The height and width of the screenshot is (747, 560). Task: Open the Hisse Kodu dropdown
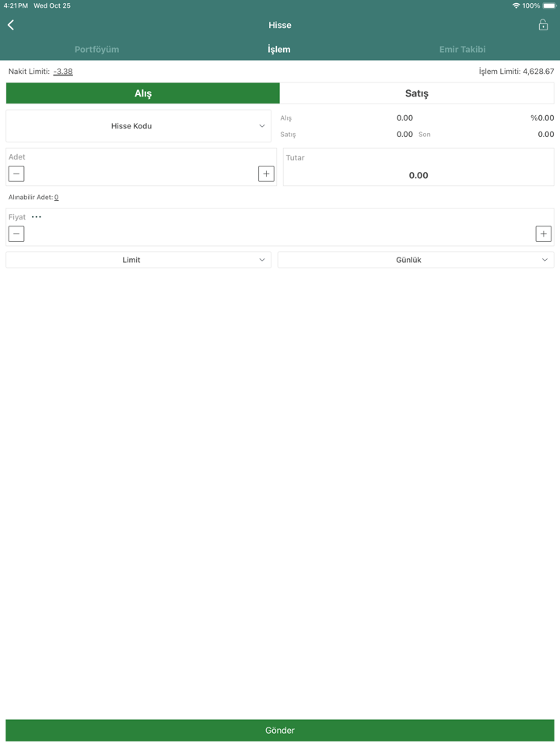(x=138, y=126)
